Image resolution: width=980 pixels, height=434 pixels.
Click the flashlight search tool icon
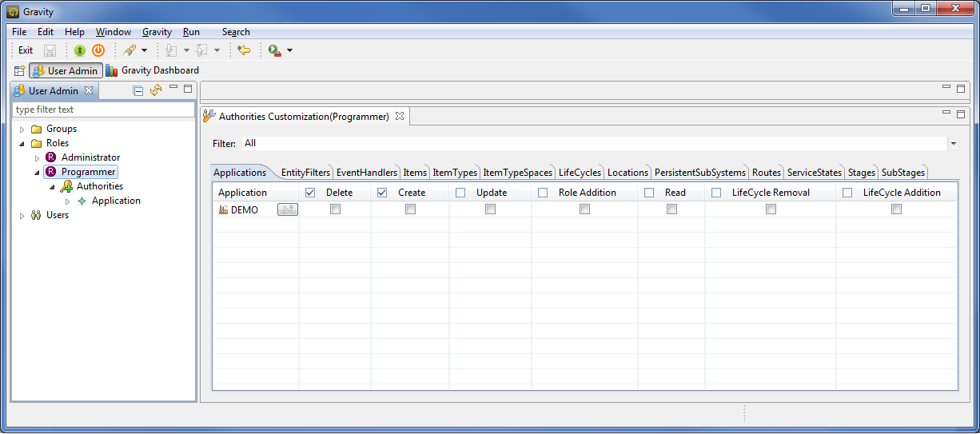pyautogui.click(x=129, y=50)
